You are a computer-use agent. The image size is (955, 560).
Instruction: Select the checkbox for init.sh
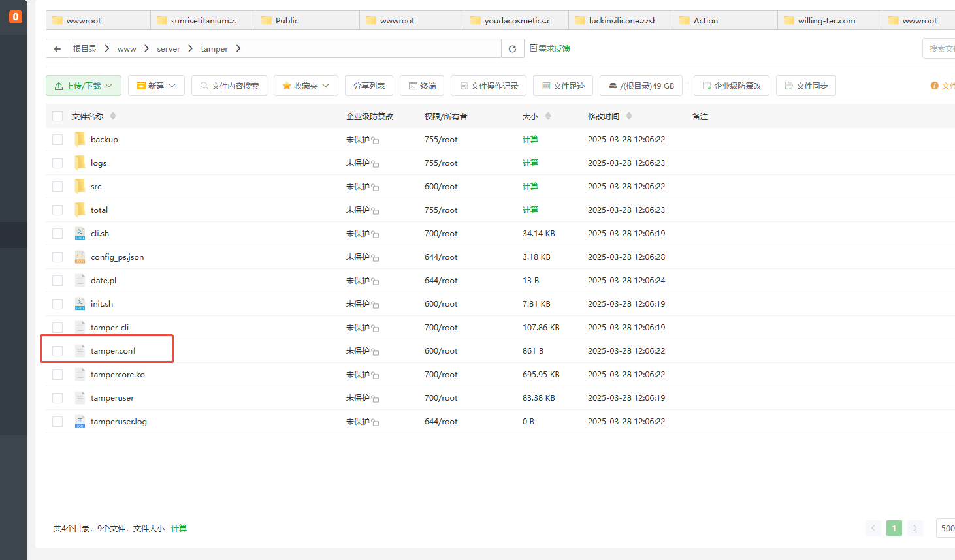click(57, 304)
